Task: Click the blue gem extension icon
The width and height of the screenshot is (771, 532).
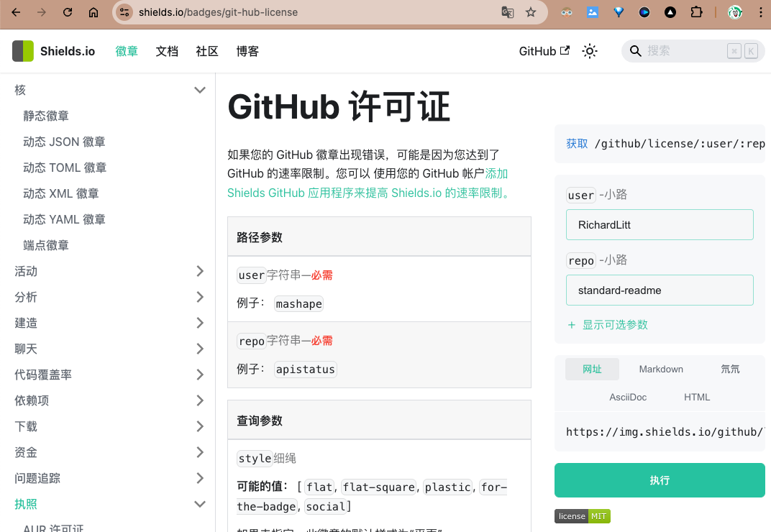Action: pyautogui.click(x=619, y=12)
